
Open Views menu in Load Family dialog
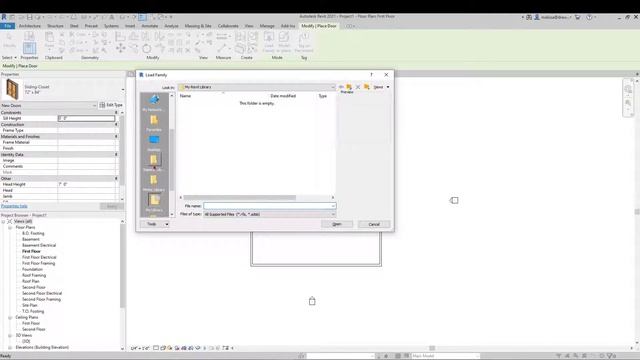coord(381,87)
